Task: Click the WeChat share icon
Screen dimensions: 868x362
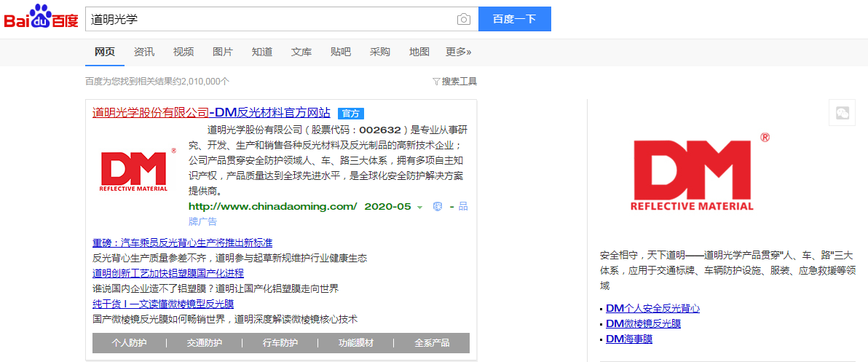Action: pyautogui.click(x=842, y=113)
